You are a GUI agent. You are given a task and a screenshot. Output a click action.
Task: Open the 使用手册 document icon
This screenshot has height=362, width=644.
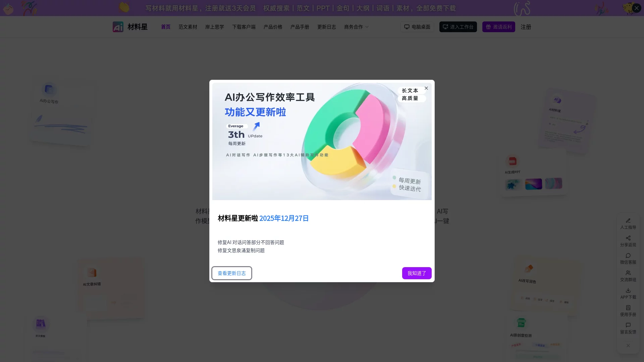coord(628,308)
